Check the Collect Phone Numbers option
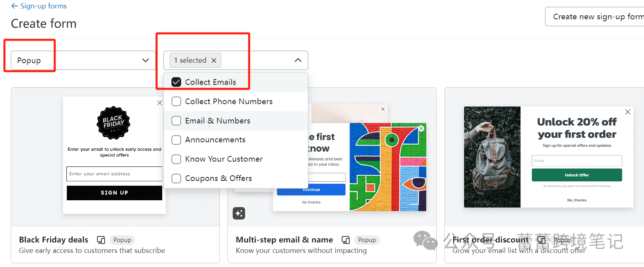The width and height of the screenshot is (644, 267). (176, 101)
